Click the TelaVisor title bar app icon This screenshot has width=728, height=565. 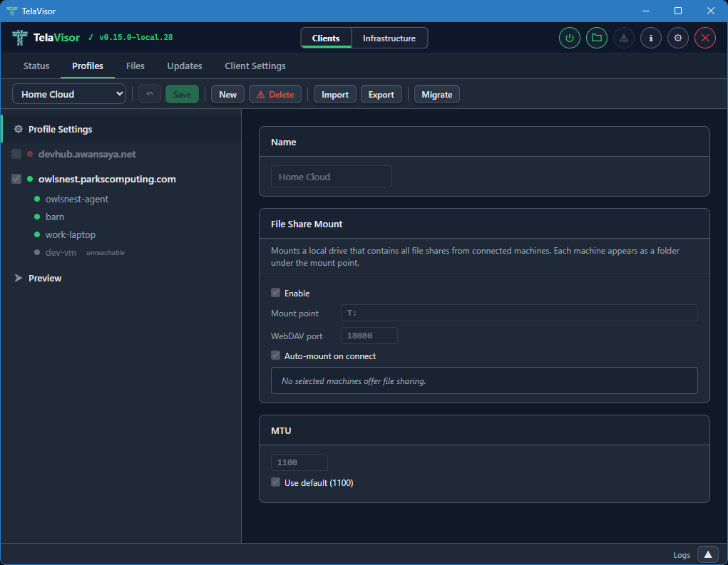coord(11,11)
